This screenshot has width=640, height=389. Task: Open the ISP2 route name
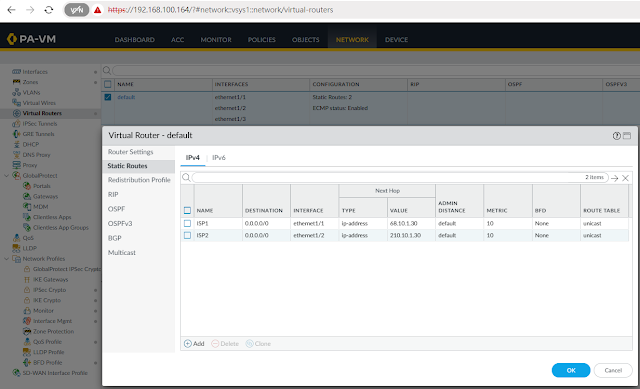[x=202, y=236]
